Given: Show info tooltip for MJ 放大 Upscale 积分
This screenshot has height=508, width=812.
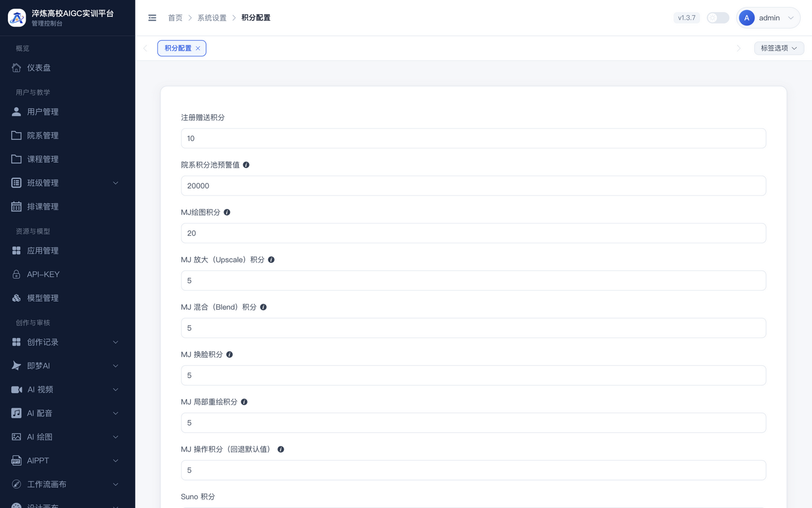Looking at the screenshot, I should 271,260.
